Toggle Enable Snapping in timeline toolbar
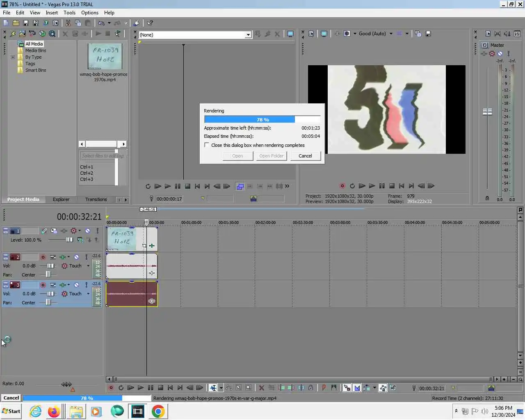Viewport: 525px width, 420px height. (x=347, y=388)
